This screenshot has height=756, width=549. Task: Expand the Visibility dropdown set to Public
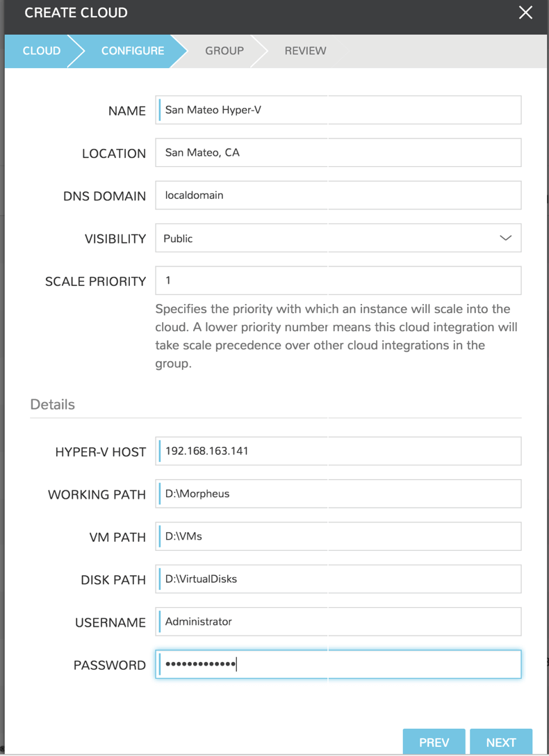pyautogui.click(x=338, y=238)
